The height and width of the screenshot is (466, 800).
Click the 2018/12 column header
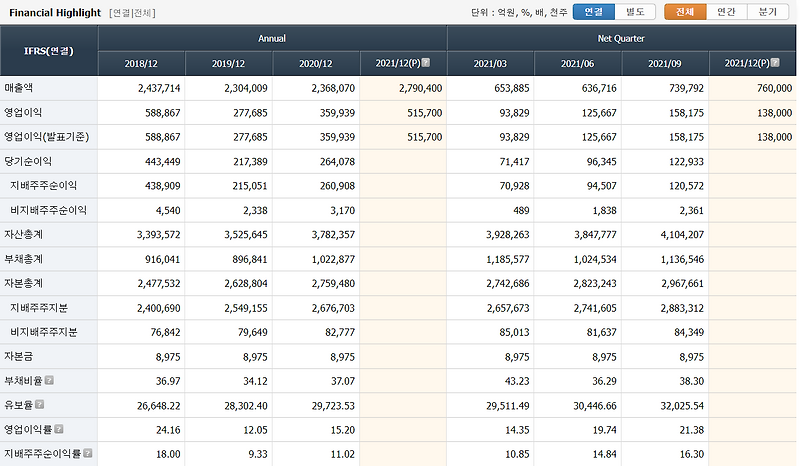(x=141, y=64)
